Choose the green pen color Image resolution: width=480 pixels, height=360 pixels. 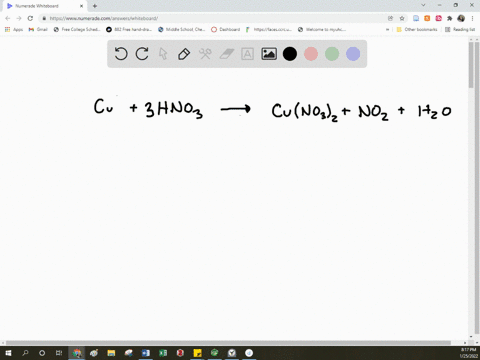332,54
